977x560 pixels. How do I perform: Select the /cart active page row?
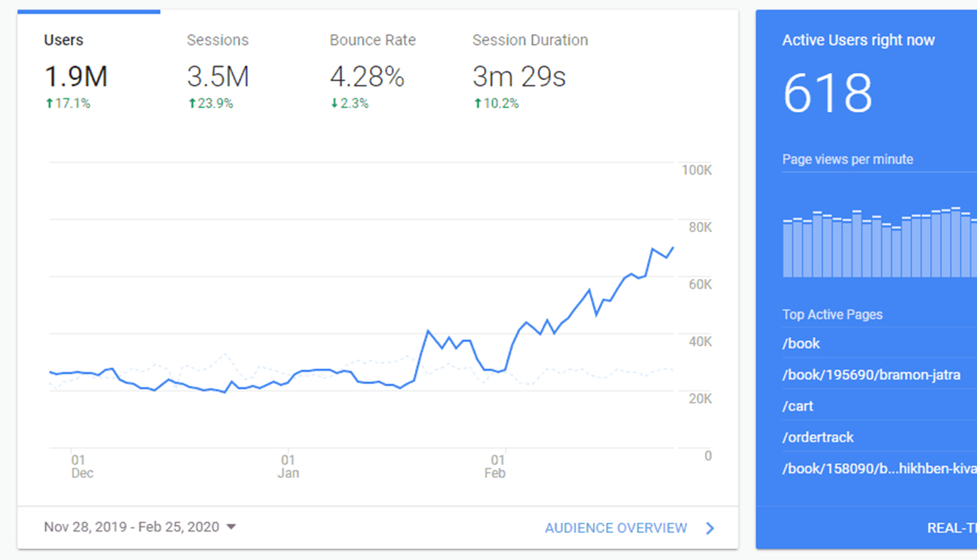797,406
